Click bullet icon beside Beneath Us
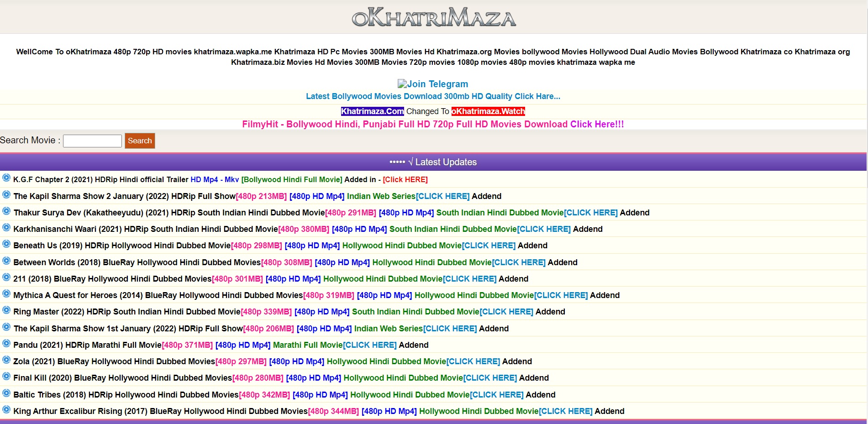Screen dimensions: 868x424 click(x=6, y=244)
